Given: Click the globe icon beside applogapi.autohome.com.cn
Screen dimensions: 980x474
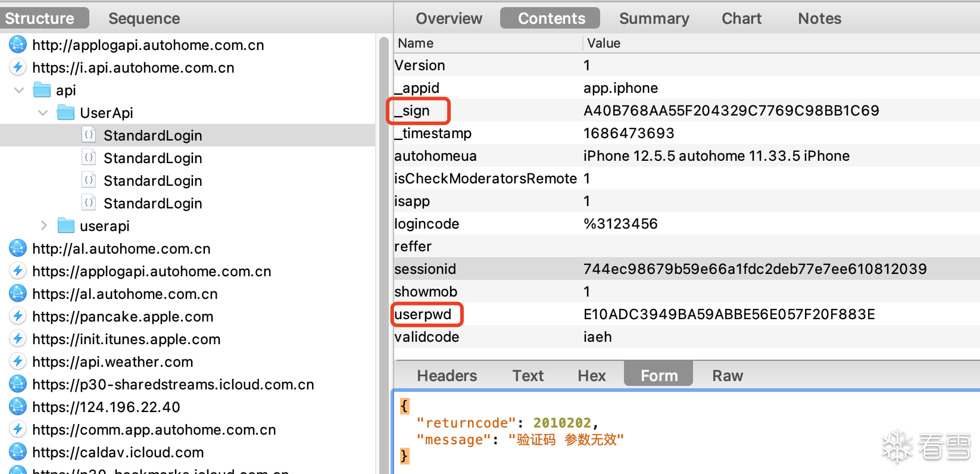Looking at the screenshot, I should pyautogui.click(x=18, y=45).
